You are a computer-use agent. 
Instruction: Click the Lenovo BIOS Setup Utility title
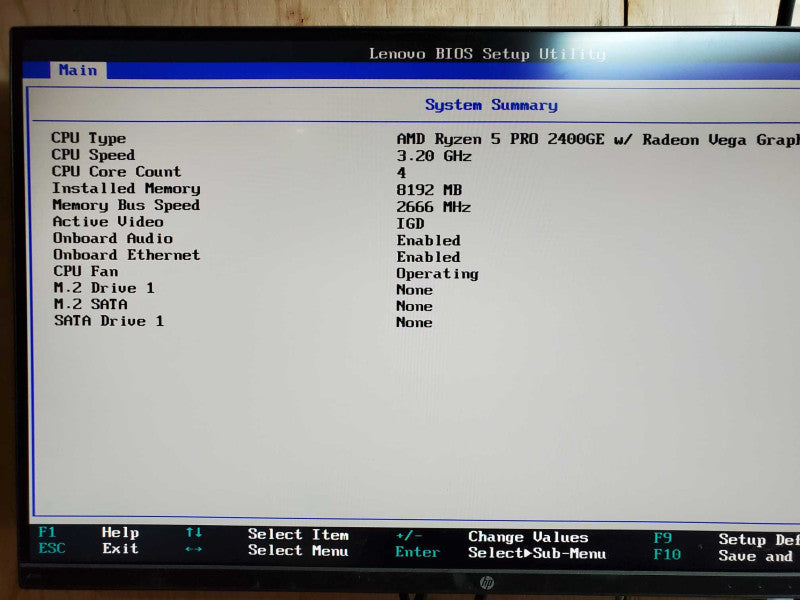(488, 54)
